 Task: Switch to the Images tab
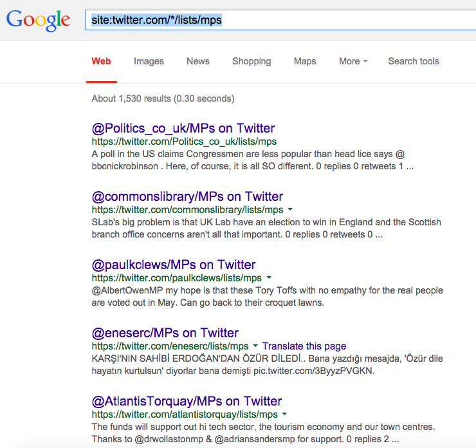pyautogui.click(x=149, y=61)
